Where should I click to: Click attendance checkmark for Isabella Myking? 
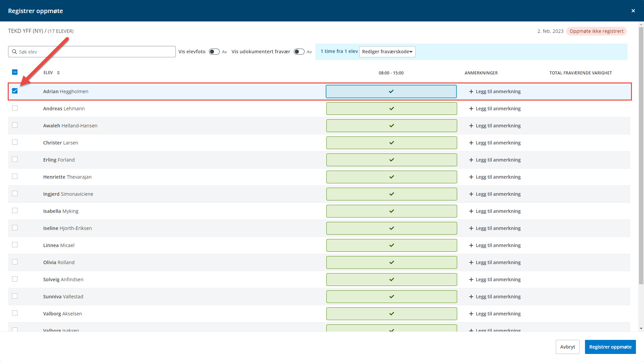coord(391,211)
